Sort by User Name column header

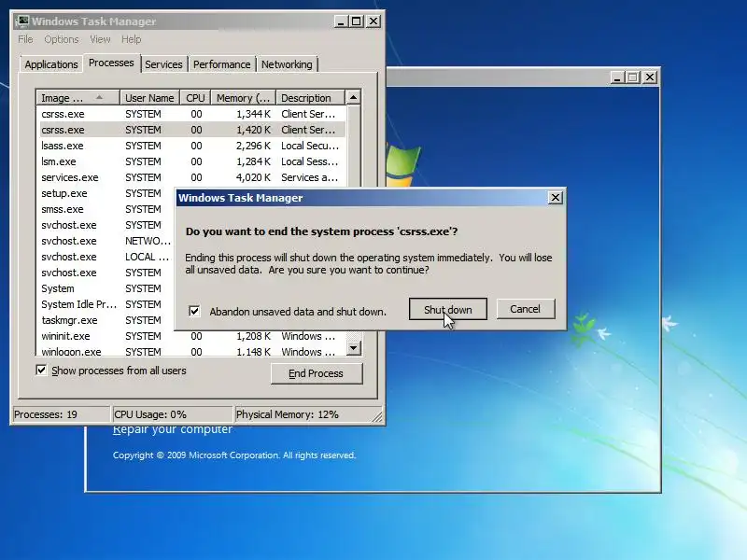149,98
